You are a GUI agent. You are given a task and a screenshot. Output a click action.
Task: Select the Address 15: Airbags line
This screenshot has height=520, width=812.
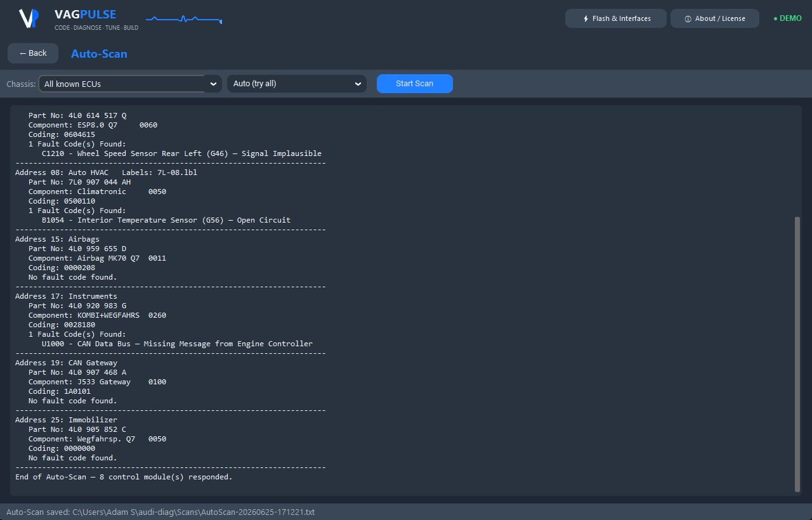57,239
